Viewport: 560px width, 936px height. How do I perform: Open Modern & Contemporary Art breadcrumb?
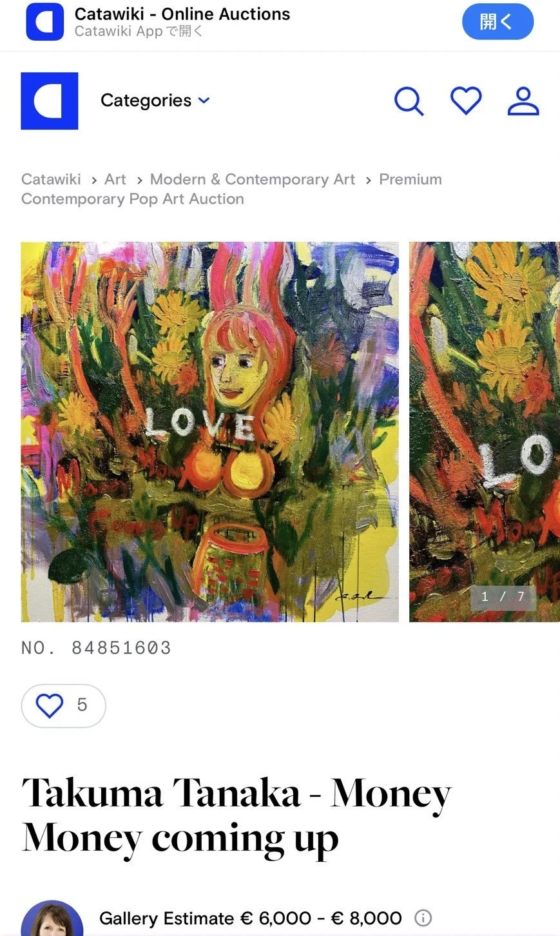pyautogui.click(x=253, y=179)
